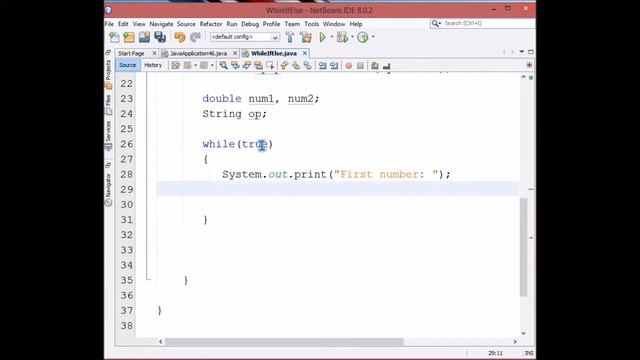This screenshot has width=640, height=360.
Task: Open the Source menu
Action: click(186, 24)
